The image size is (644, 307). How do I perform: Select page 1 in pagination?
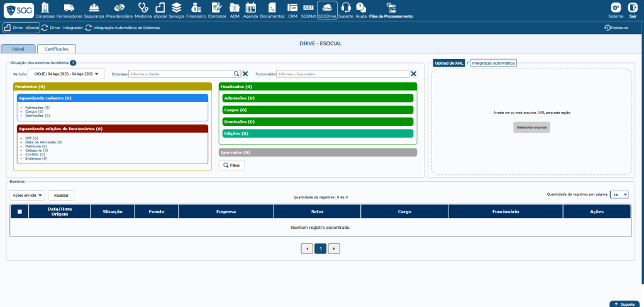pyautogui.click(x=320, y=248)
